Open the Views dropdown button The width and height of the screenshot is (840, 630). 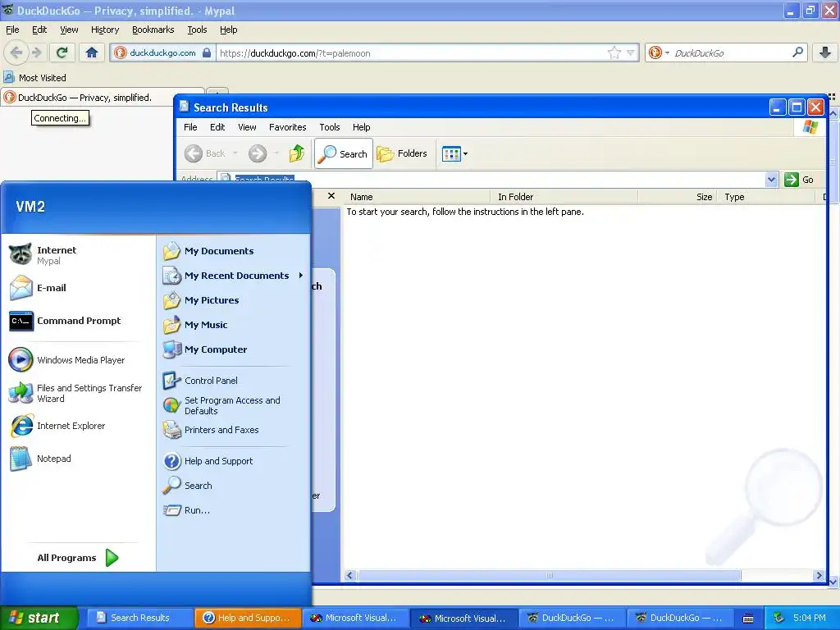[x=454, y=153]
